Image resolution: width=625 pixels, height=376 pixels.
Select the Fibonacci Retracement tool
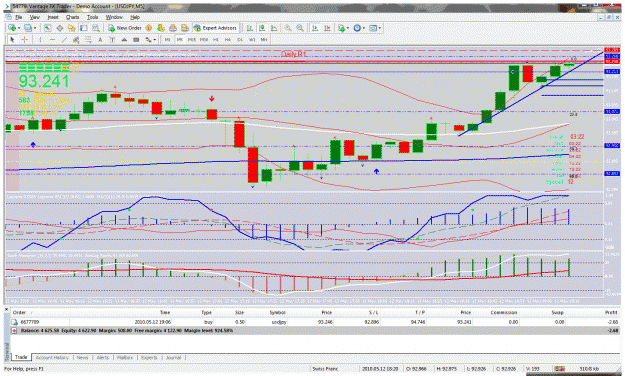88,39
